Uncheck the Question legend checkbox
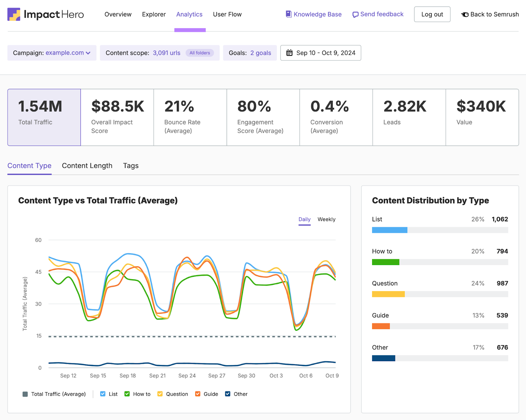 [x=160, y=394]
